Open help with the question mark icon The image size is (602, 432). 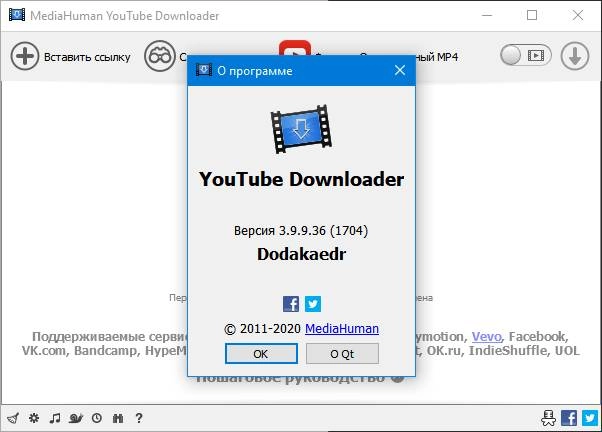coord(139,418)
